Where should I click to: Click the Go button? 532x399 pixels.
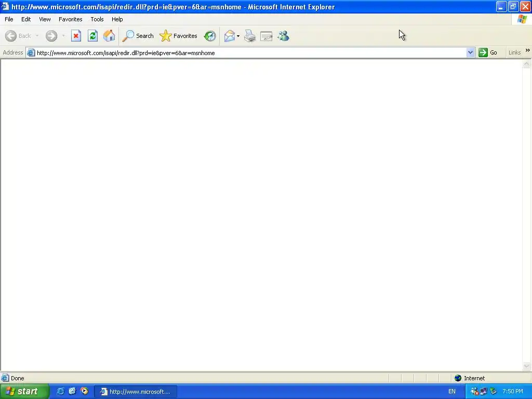(488, 52)
